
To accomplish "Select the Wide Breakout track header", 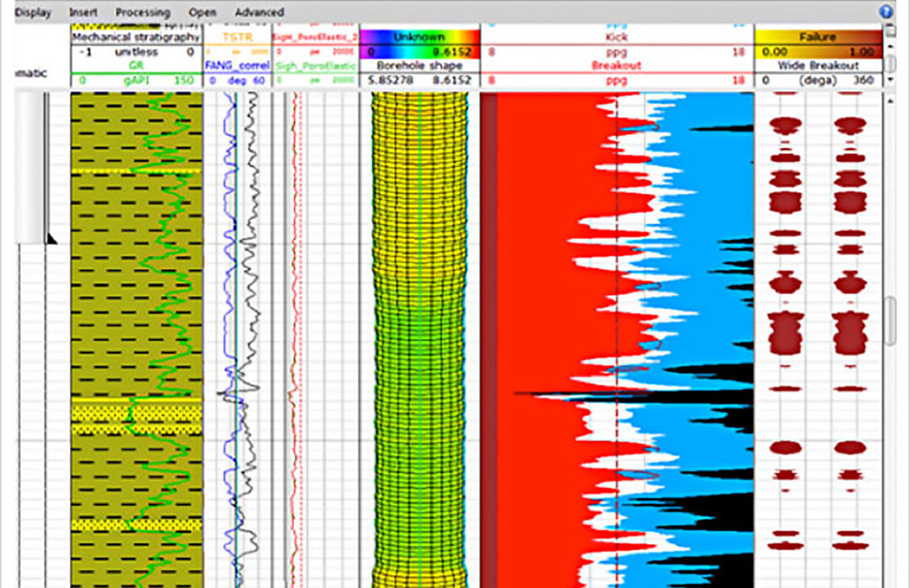I will [817, 65].
